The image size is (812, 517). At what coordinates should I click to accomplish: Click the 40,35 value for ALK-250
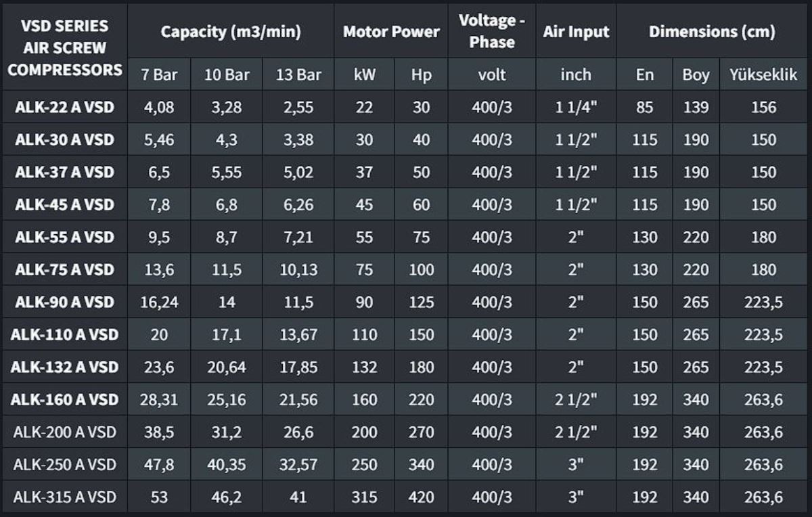(x=227, y=464)
